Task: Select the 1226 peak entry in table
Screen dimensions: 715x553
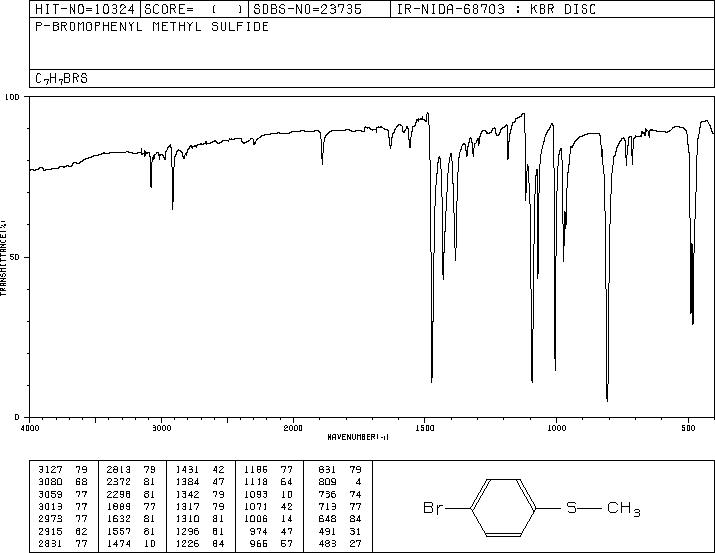Action: click(x=187, y=543)
